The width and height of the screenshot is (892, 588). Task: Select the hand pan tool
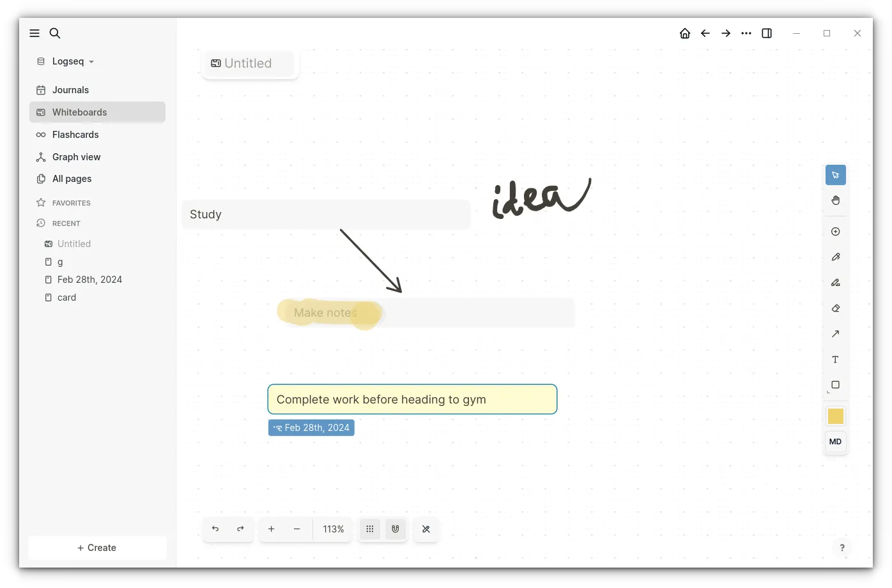[836, 200]
